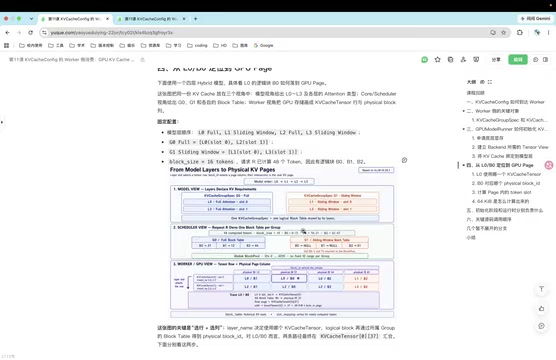
Task: Jump to 课程回顾 in outline
Action: coord(476,93)
